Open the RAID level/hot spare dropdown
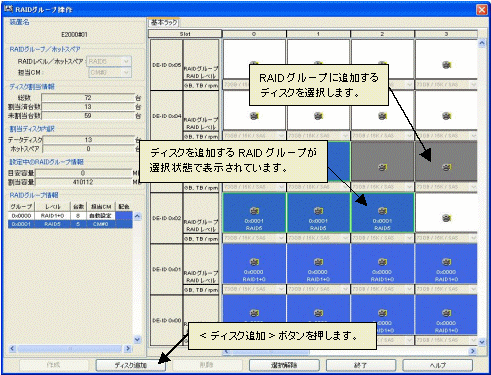The image size is (491, 375). point(109,61)
